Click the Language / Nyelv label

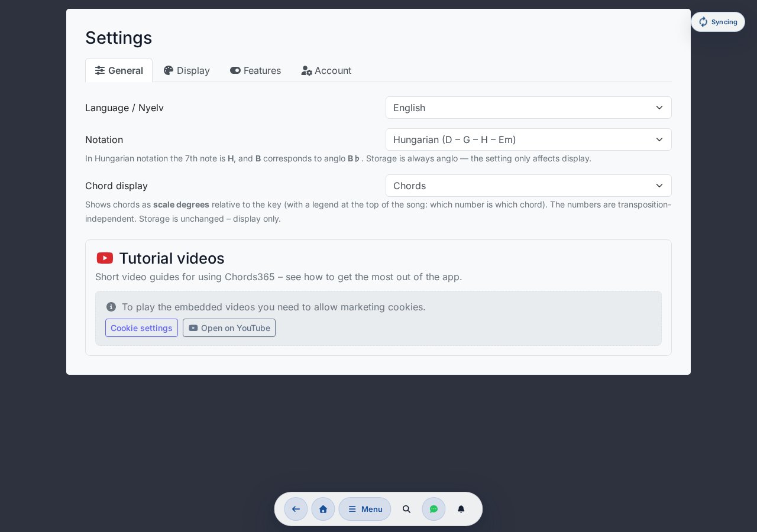tap(124, 108)
